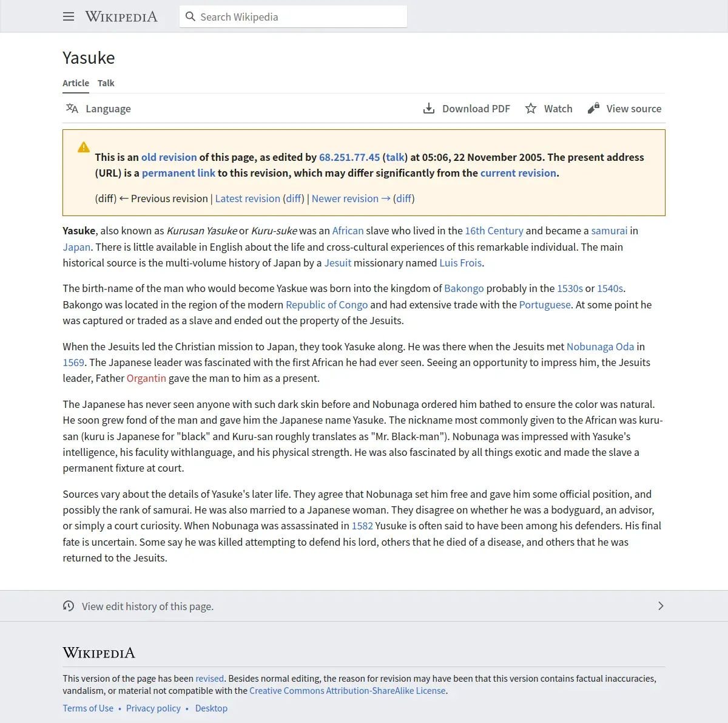Image resolution: width=728 pixels, height=723 pixels.
Task: Open the revised link in footer
Action: coord(210,679)
